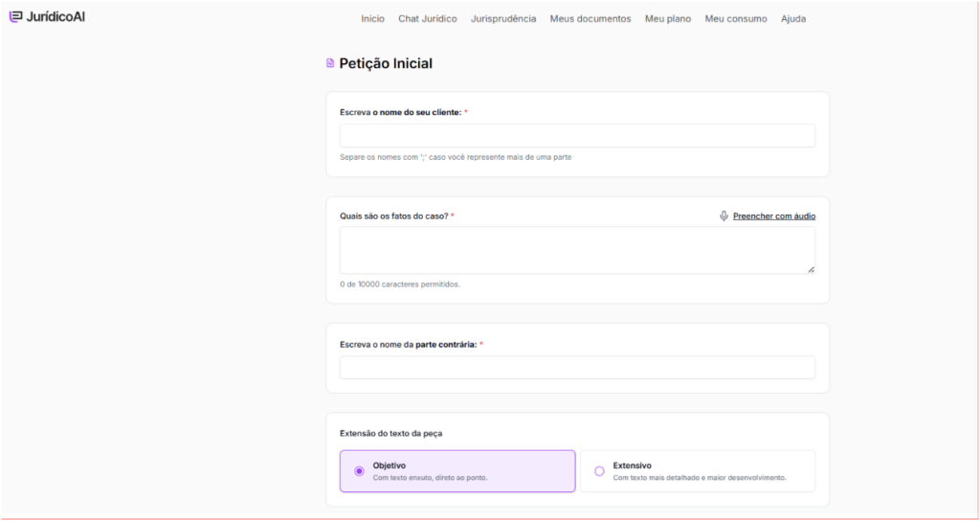
Task: View Meu consumo page
Action: (736, 19)
